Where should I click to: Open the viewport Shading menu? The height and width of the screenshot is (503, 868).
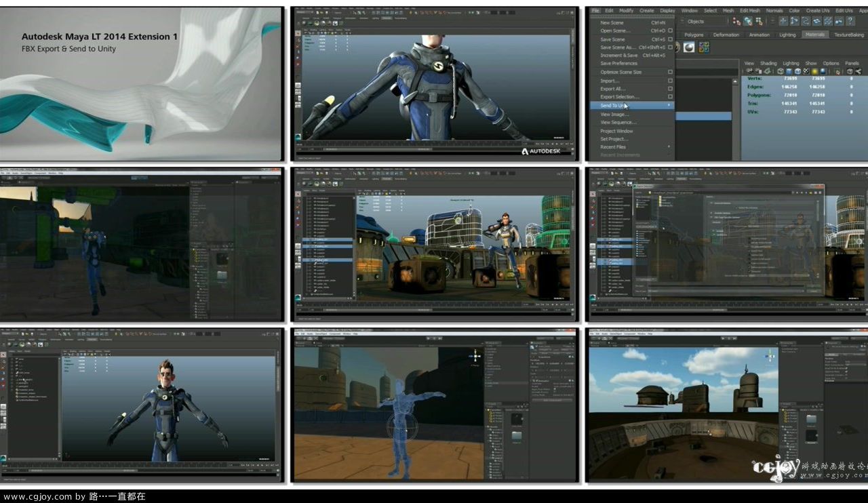768,63
